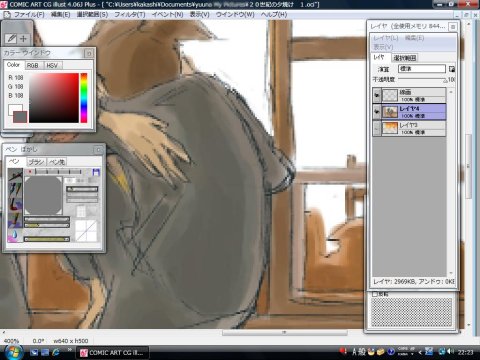Viewport: 480px width, 360px height.
Task: Adjust the ruler scale slider in the pen panel
Action: [x=58, y=172]
